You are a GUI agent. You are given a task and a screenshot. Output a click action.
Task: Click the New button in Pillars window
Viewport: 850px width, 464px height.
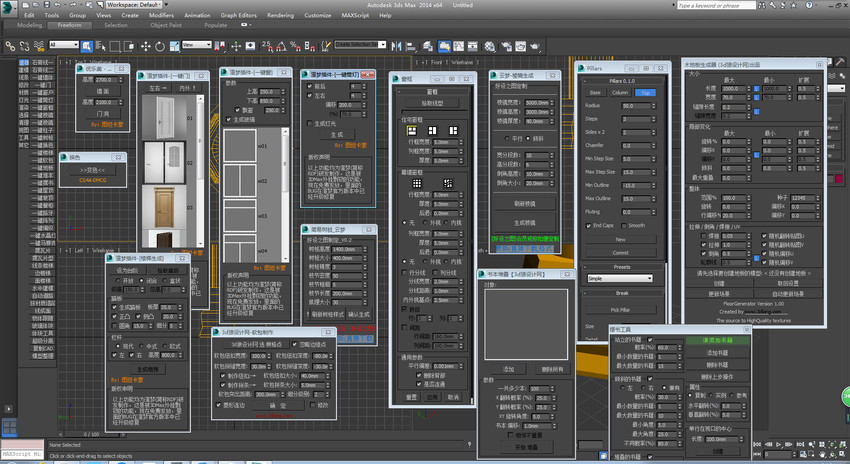tap(621, 239)
